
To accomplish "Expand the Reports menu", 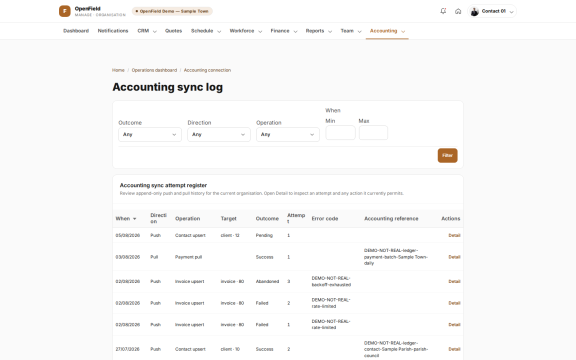I will [x=319, y=31].
